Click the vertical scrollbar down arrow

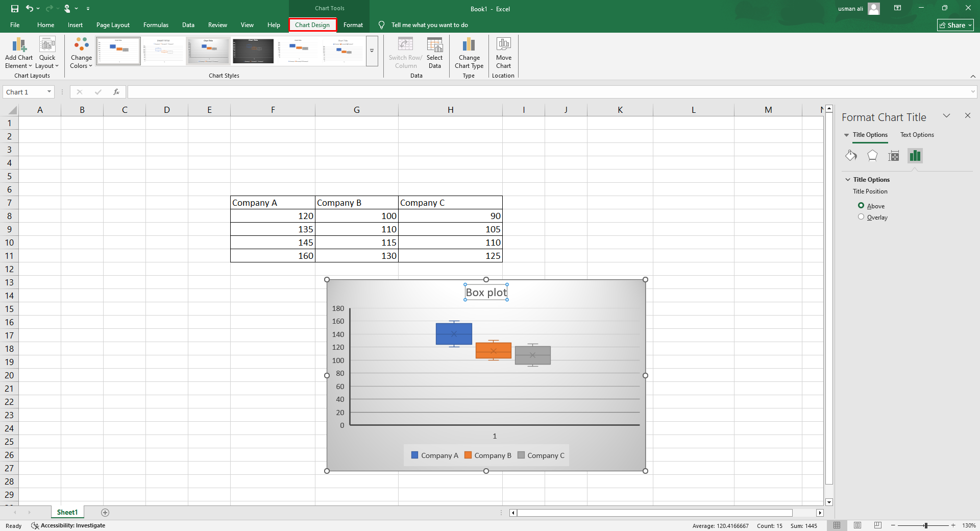829,502
